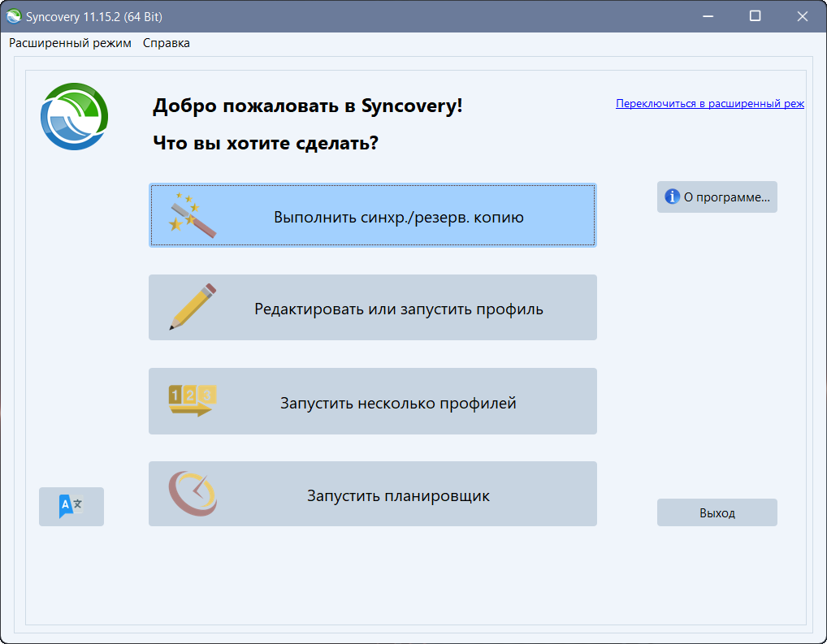Click the blue info icon beside О программе
The height and width of the screenshot is (644, 827).
point(672,197)
